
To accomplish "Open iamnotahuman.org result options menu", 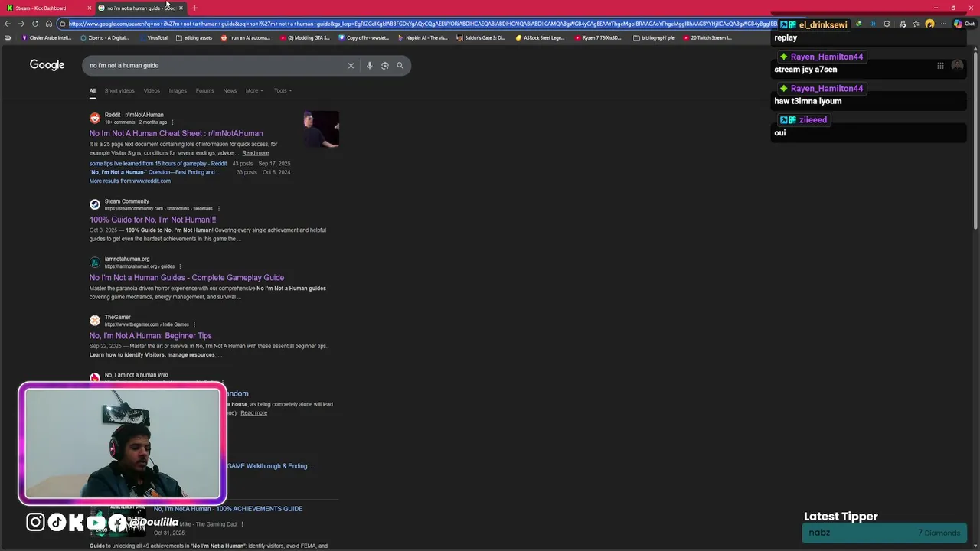I will pos(181,266).
